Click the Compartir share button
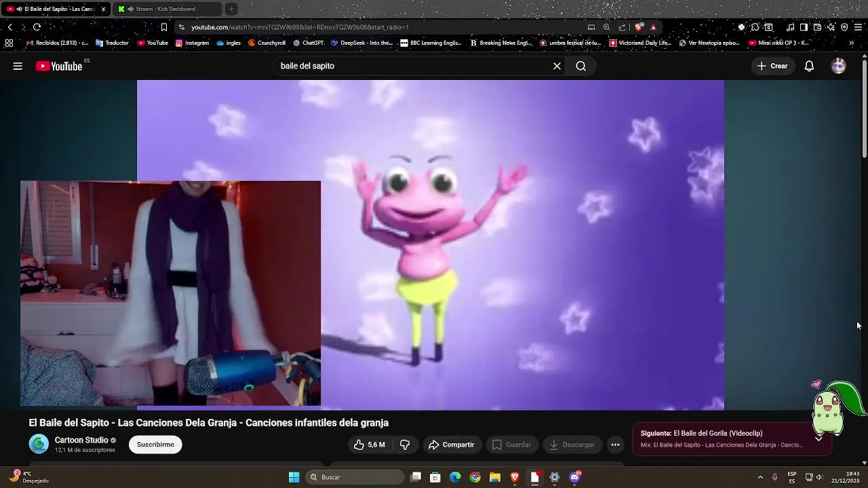The height and width of the screenshot is (488, 868). pyautogui.click(x=451, y=445)
